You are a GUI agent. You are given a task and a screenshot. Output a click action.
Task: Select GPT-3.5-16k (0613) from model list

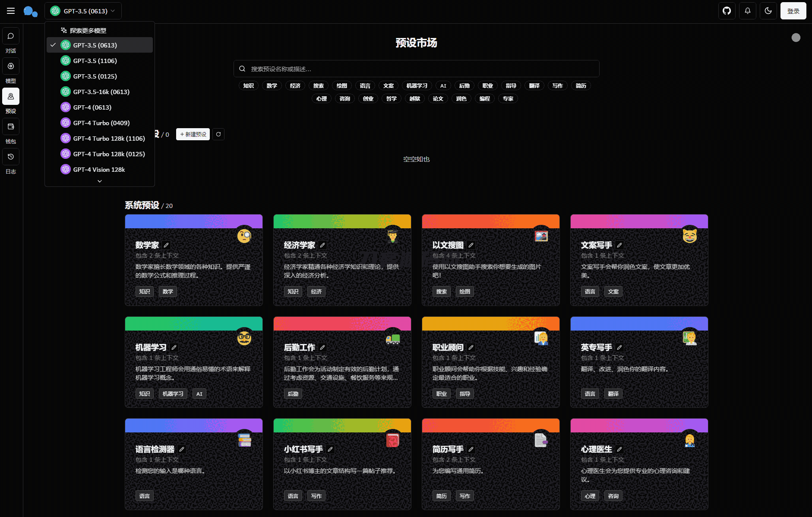[x=100, y=91]
